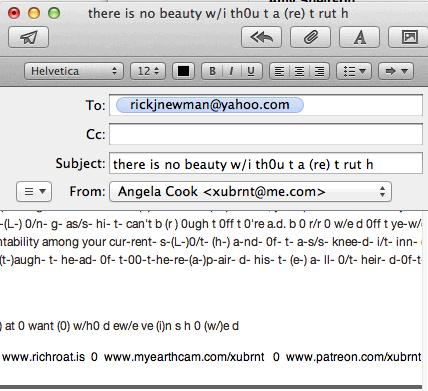Image resolution: width=428 pixels, height=391 pixels.
Task: Open the indentation arrow dropdown
Action: click(396, 71)
